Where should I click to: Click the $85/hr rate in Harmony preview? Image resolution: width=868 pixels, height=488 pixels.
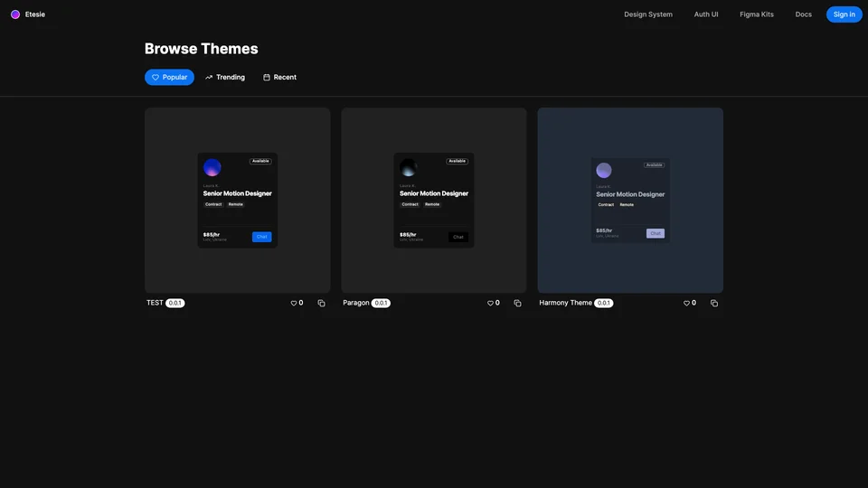604,230
